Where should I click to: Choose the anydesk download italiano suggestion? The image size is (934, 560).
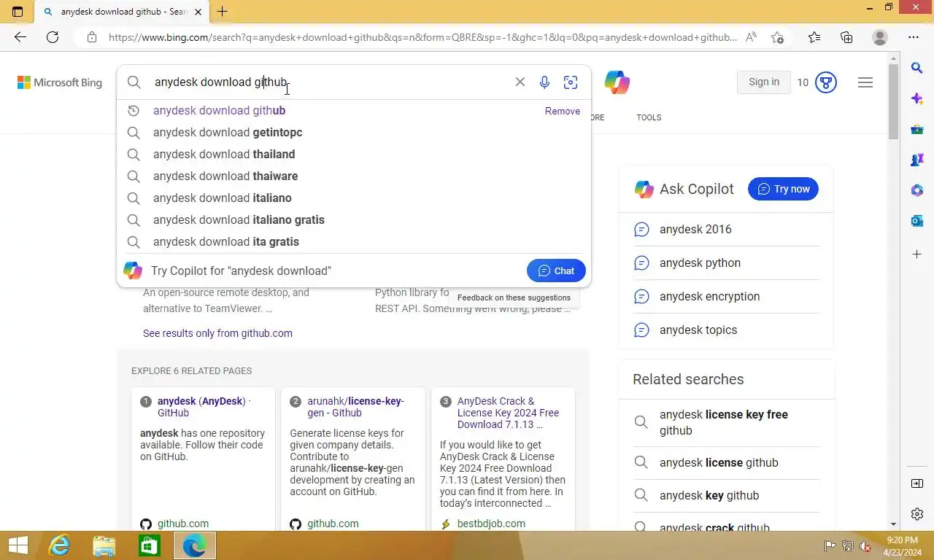pyautogui.click(x=354, y=198)
